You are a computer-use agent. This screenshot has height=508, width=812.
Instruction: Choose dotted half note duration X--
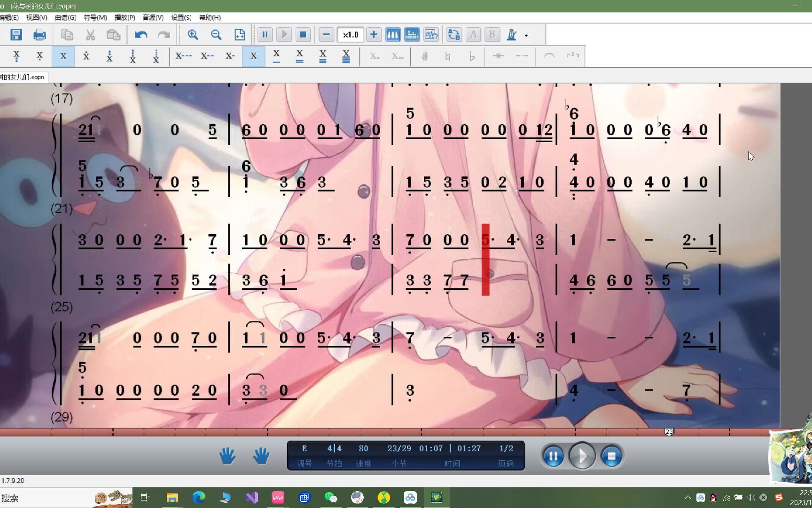[207, 56]
